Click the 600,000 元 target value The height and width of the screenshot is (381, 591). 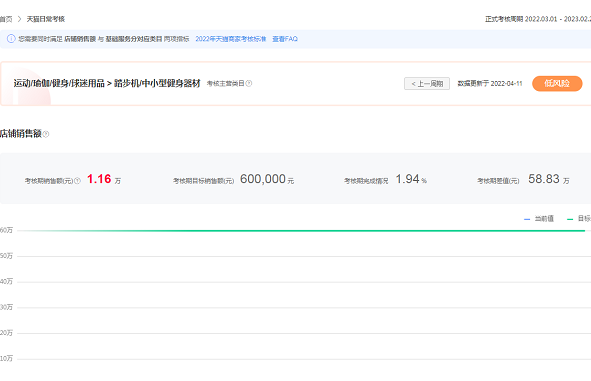click(x=267, y=179)
